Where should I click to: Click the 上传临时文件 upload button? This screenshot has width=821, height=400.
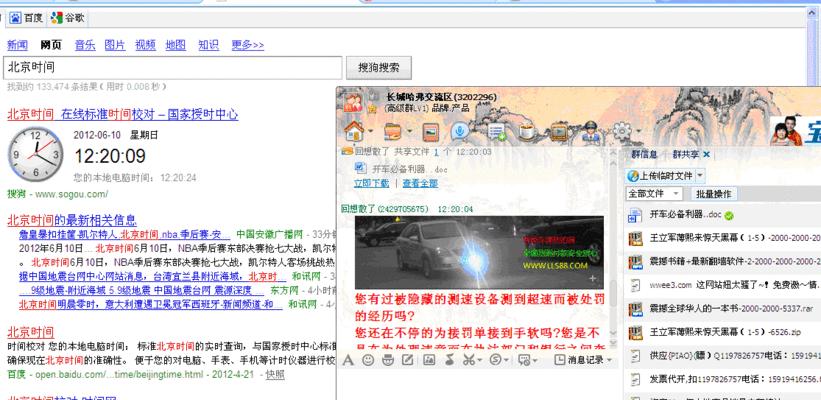660,176
